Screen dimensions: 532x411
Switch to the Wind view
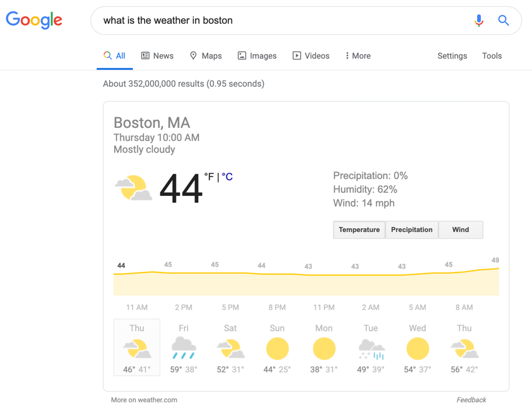click(460, 230)
